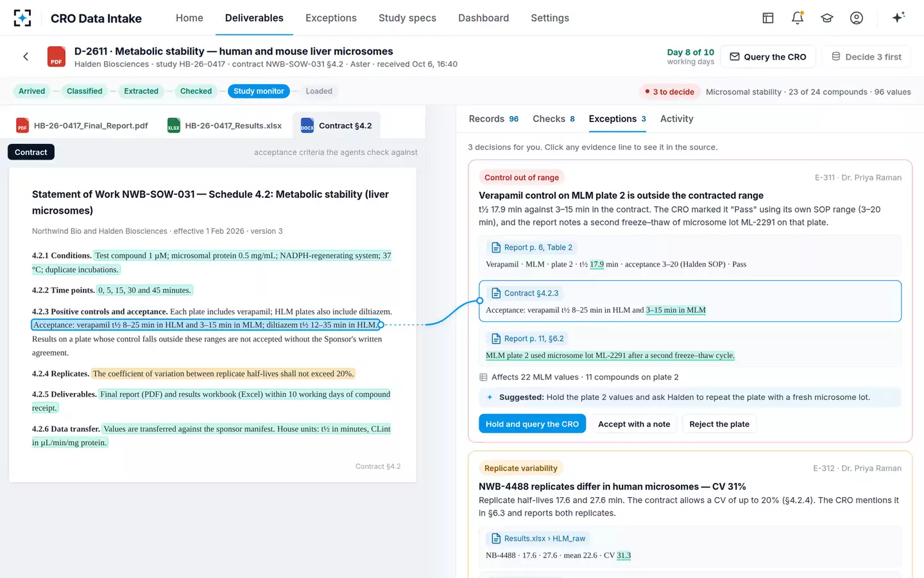Image resolution: width=924 pixels, height=578 pixels.
Task: Open the Settings page
Action: coord(550,18)
